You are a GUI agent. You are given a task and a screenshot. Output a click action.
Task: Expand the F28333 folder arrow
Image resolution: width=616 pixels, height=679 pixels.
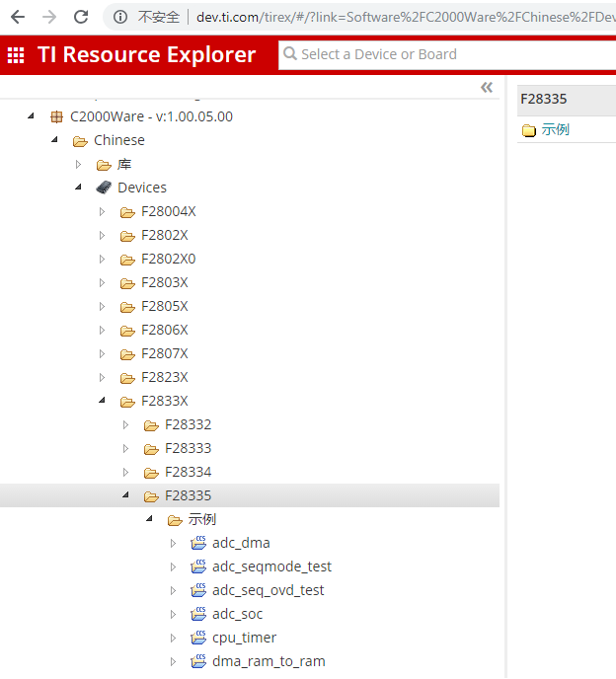[125, 448]
